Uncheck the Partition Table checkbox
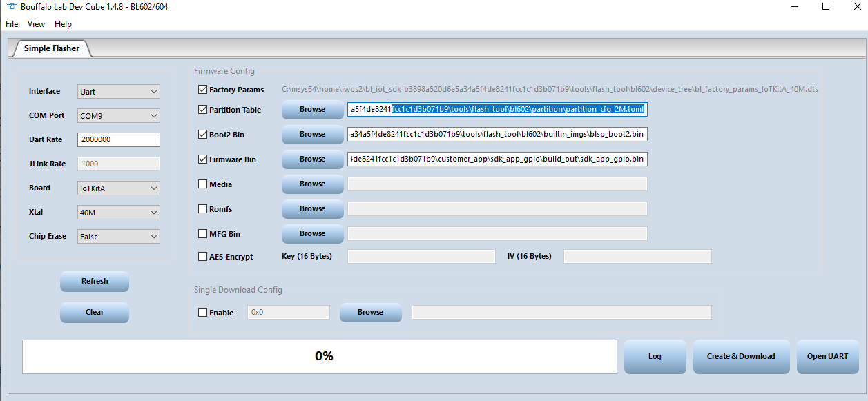The image size is (868, 401). click(202, 110)
